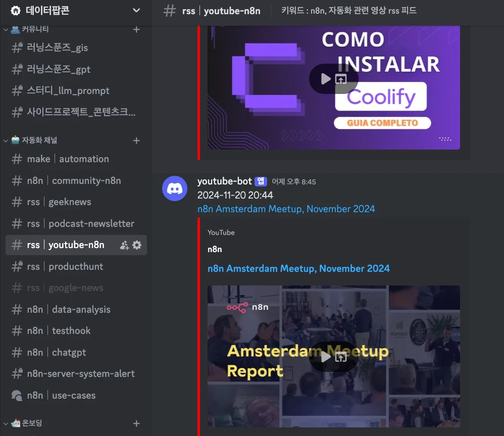The height and width of the screenshot is (436, 504).
Task: Click the invite people icon on youtube-n8n
Action: tap(124, 245)
